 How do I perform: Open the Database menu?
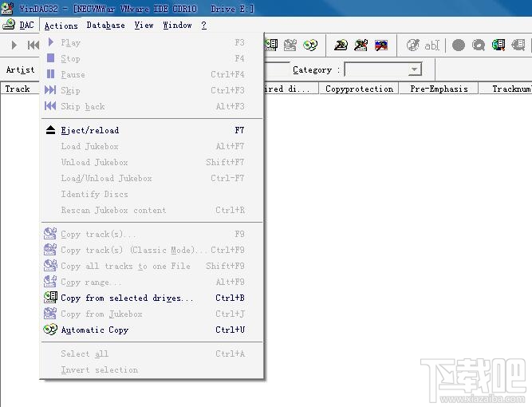coord(105,25)
